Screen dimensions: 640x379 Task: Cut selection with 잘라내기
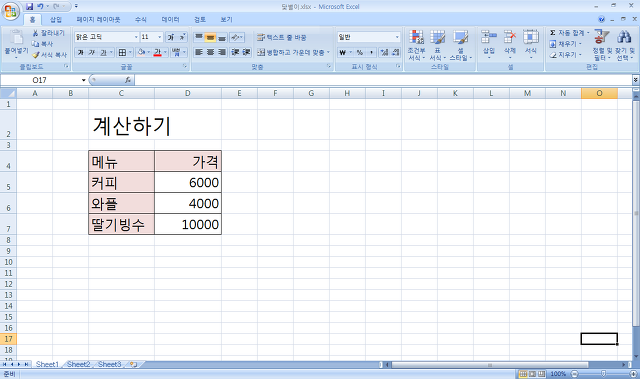pyautogui.click(x=49, y=33)
